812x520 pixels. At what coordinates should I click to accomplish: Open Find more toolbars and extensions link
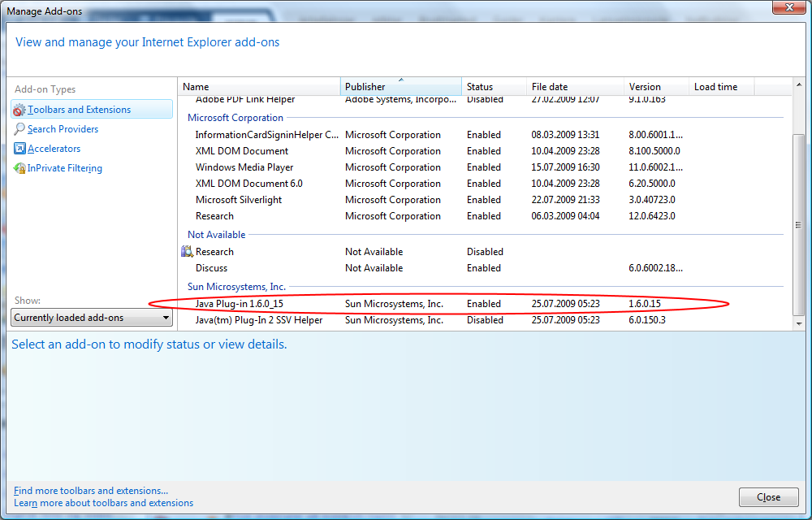[91, 491]
